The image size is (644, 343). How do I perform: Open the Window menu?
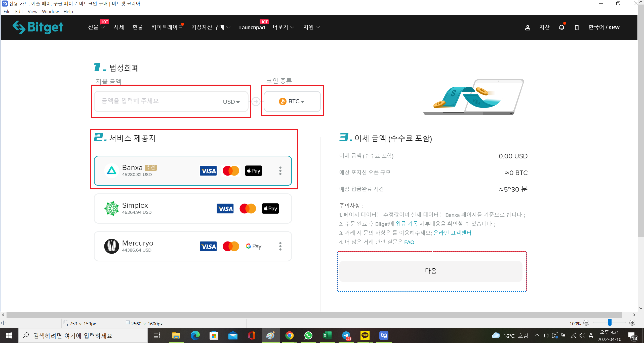[x=50, y=12]
